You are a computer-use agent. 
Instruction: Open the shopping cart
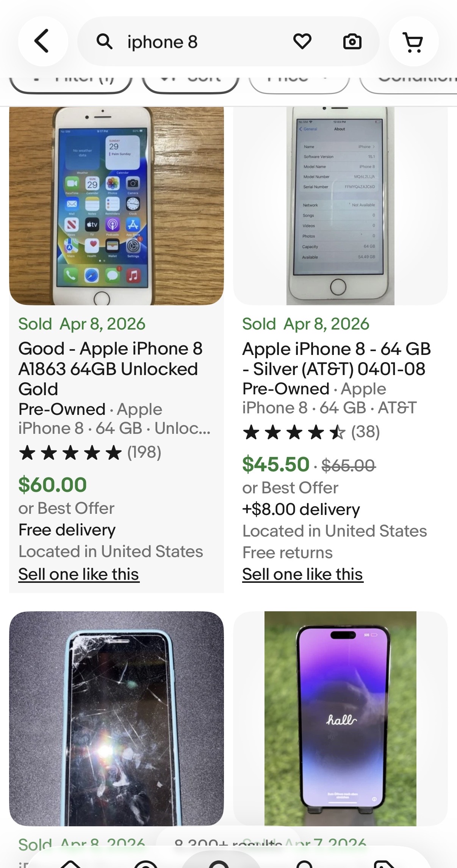tap(413, 41)
